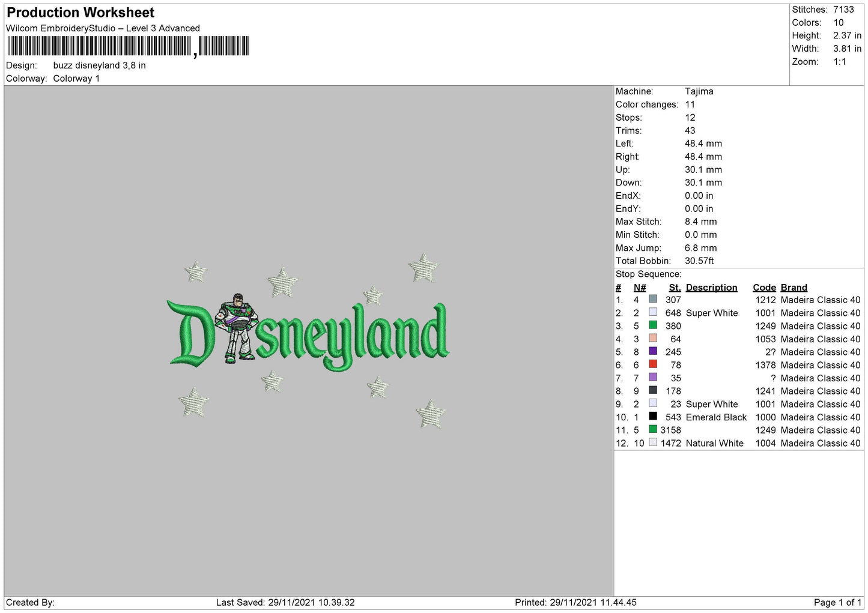The image size is (868, 613).
Task: Click the Down value 30.1 mm
Action: [703, 183]
